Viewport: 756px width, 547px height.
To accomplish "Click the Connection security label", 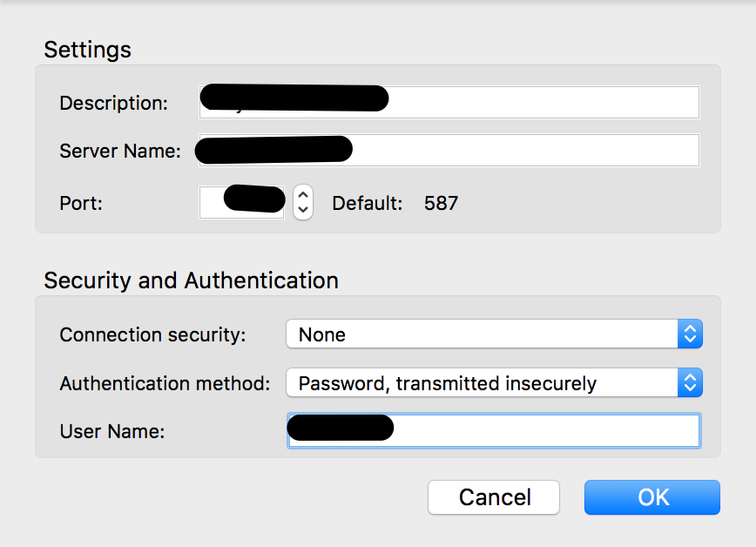I will pos(153,334).
